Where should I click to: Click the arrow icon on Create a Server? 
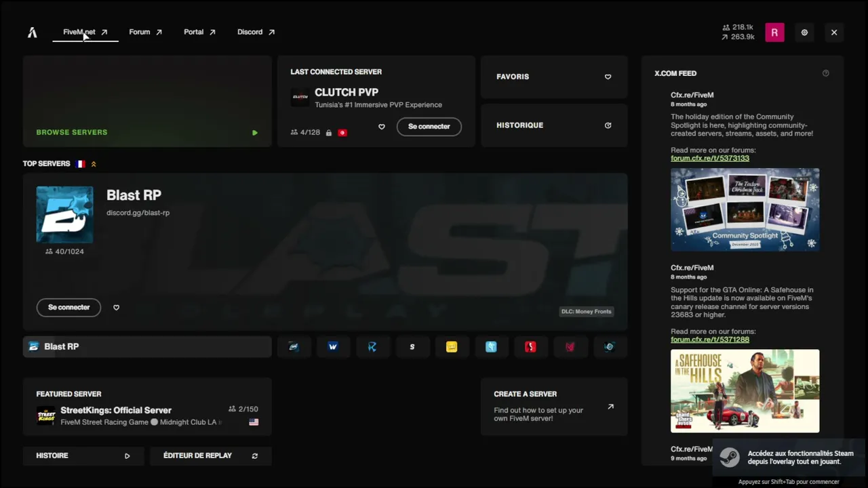point(610,407)
